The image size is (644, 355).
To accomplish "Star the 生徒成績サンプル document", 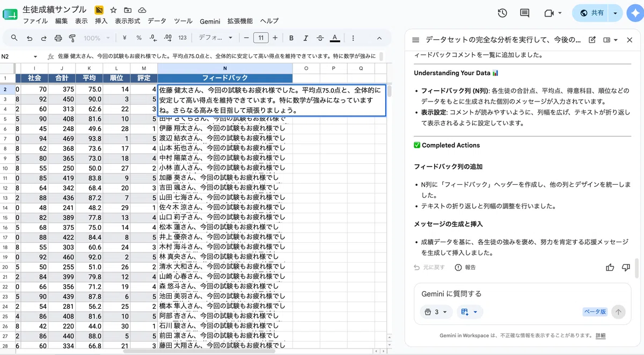I will pyautogui.click(x=113, y=10).
